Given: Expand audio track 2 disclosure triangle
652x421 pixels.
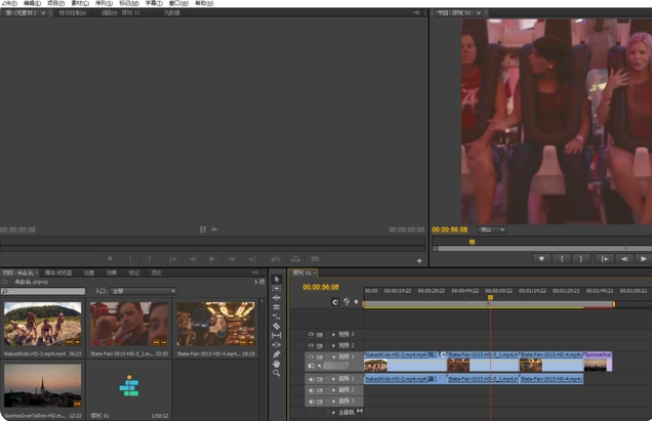Looking at the screenshot, I should 333,390.
